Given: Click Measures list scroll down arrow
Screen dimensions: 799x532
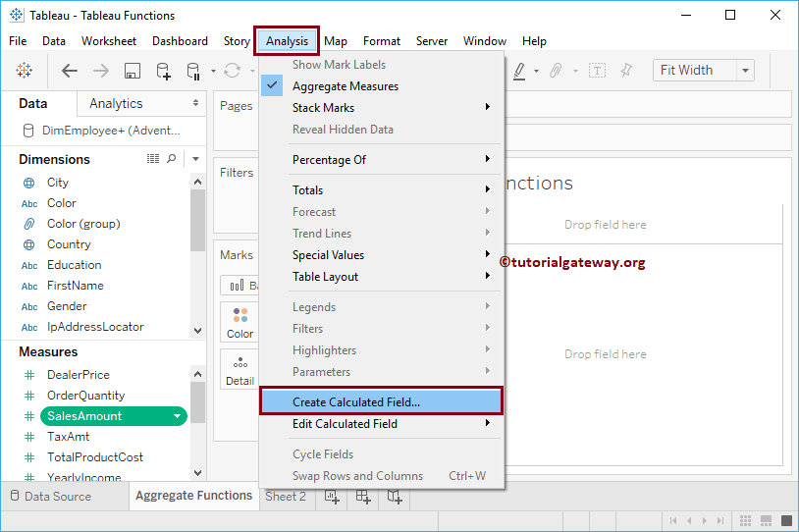Looking at the screenshot, I should click(197, 473).
